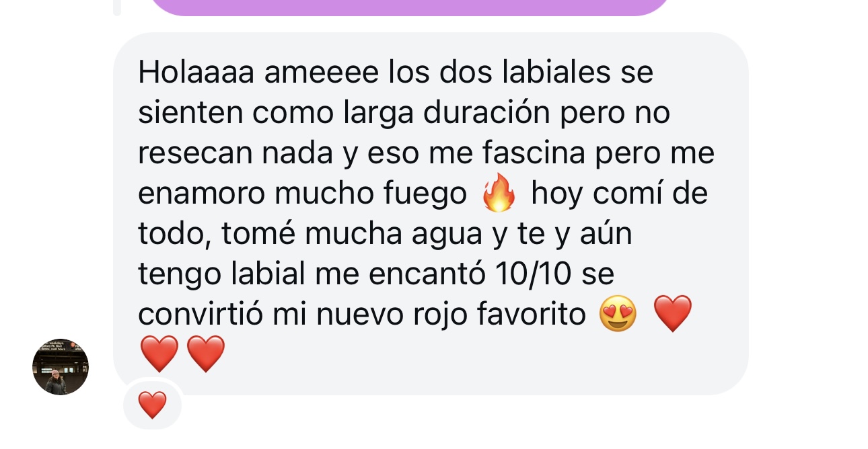Tap the heart-eyes emoji after 'favorito'
The width and height of the screenshot is (868, 449).
tap(618, 314)
